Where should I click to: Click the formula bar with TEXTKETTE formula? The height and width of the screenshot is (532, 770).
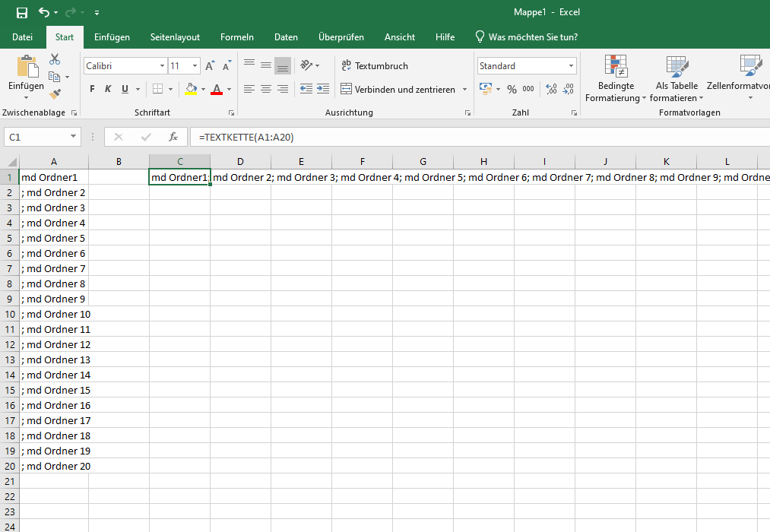pyautogui.click(x=480, y=137)
